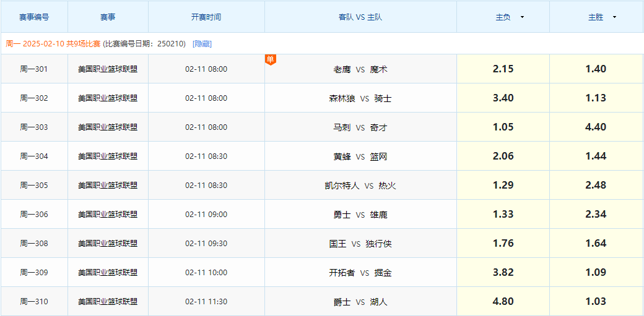Click the orange 单 badge icon
Screen dimensions: 644x316
[x=270, y=59]
